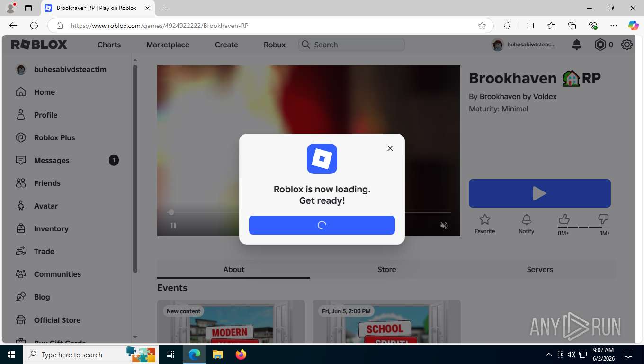Image resolution: width=644 pixels, height=364 pixels.
Task: Switch to the Store tab
Action: point(387,269)
